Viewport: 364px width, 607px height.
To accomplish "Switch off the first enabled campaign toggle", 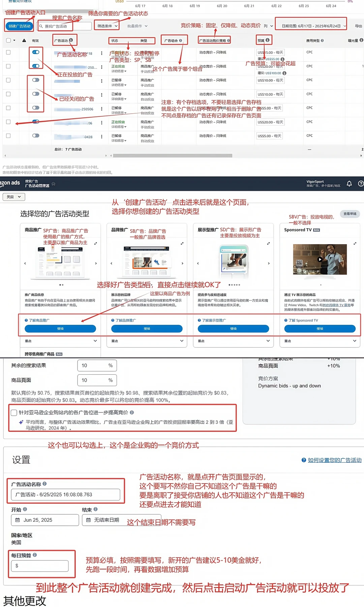I will (36, 52).
